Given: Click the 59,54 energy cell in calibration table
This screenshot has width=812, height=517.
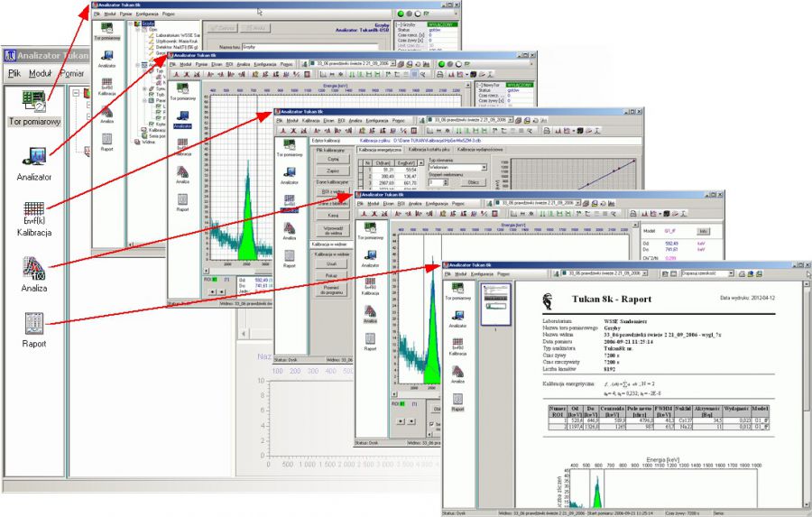Looking at the screenshot, I should click(407, 170).
